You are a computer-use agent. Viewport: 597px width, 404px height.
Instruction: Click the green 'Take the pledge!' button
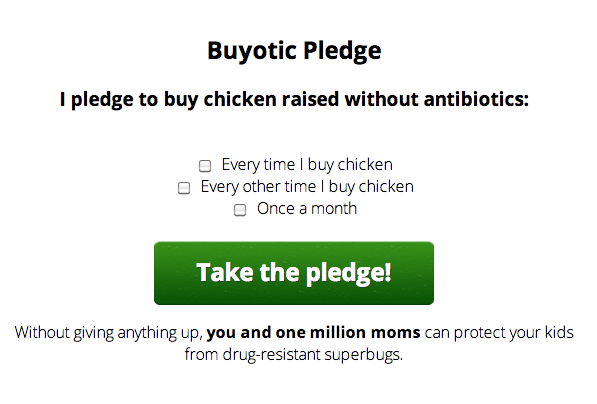coord(294,273)
